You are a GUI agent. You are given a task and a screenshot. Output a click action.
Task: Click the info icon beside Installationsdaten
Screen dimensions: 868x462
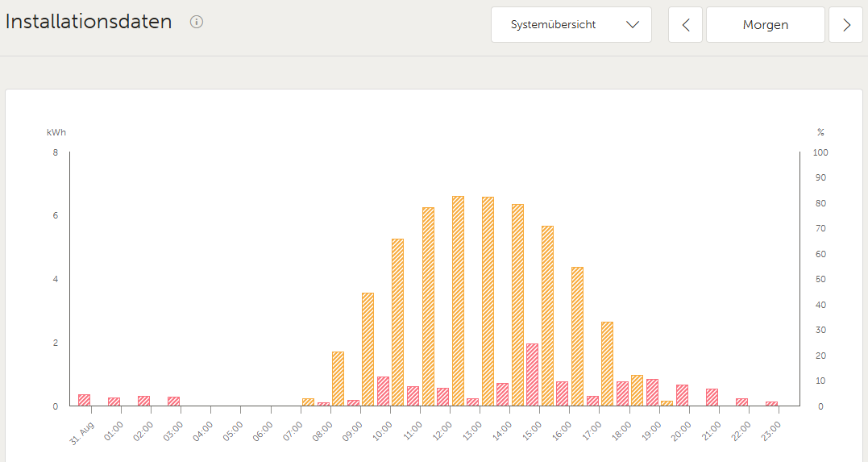197,22
